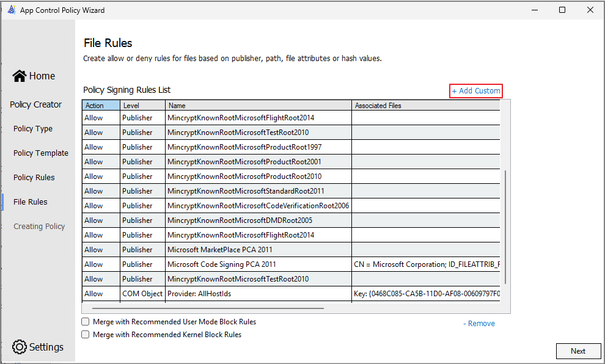Go to Policy Type step

pyautogui.click(x=33, y=129)
